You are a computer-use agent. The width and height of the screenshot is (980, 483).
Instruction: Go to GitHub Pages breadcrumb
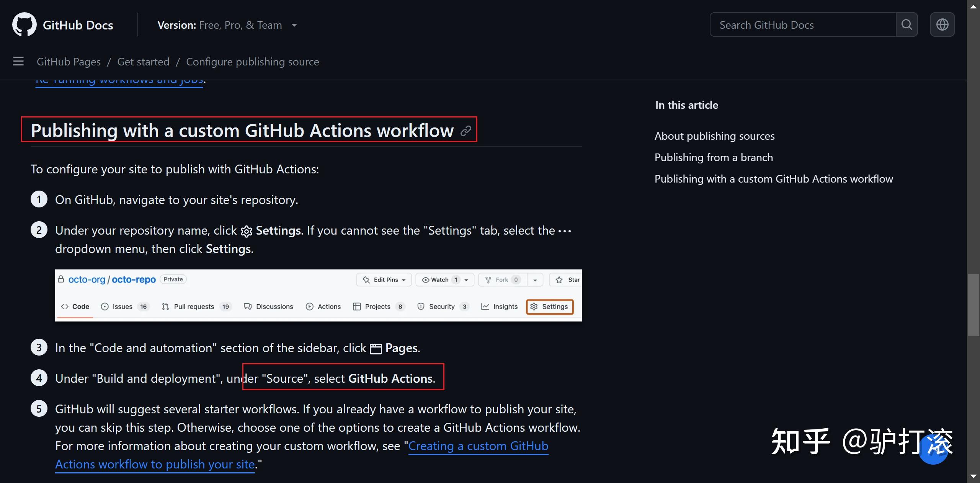coord(69,62)
